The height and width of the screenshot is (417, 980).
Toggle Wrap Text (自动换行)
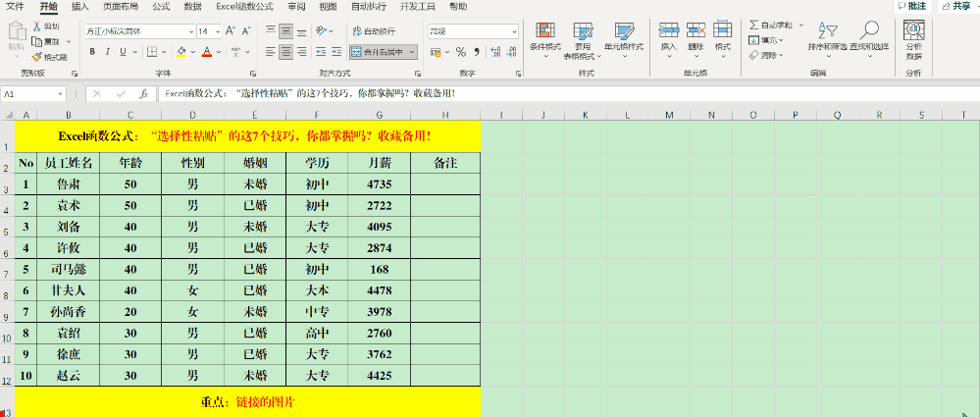click(373, 30)
